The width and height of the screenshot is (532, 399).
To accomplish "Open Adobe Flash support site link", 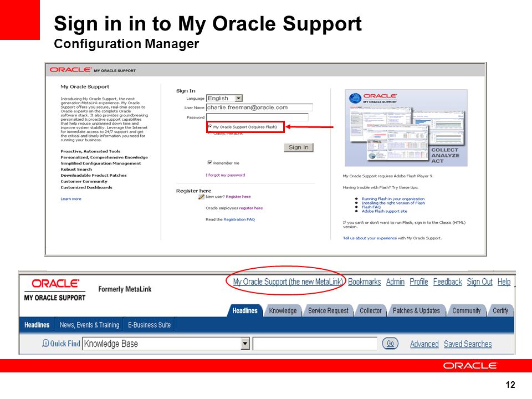I will (385, 211).
